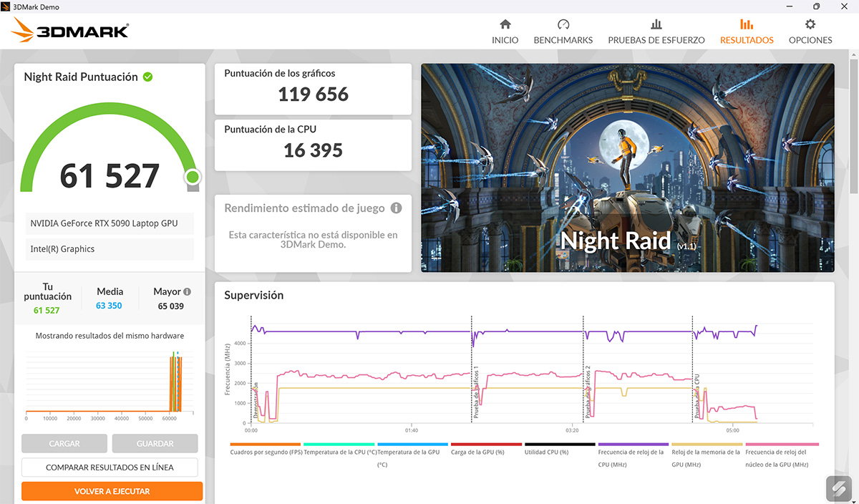Click the Media score 63 350
Screen dimensions: 859x504
click(109, 306)
